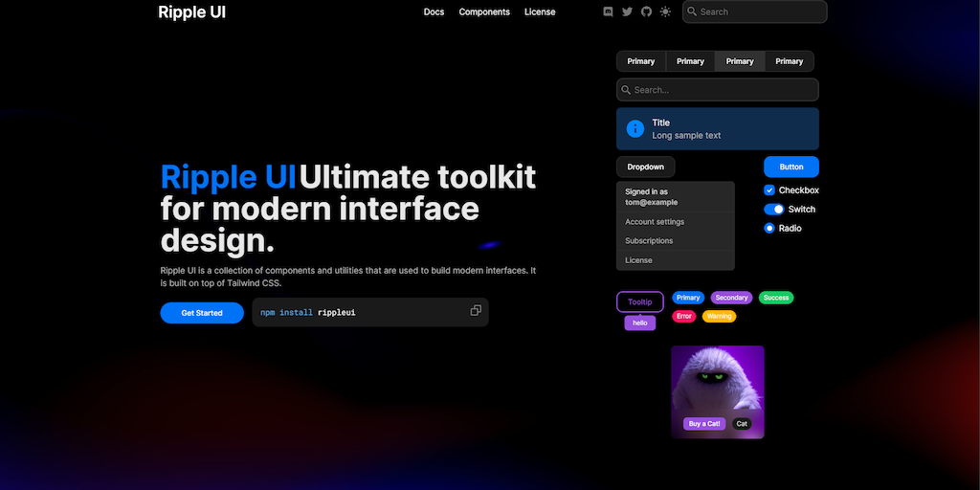Image resolution: width=980 pixels, height=490 pixels.
Task: Click the red Error badge
Action: [x=684, y=316]
